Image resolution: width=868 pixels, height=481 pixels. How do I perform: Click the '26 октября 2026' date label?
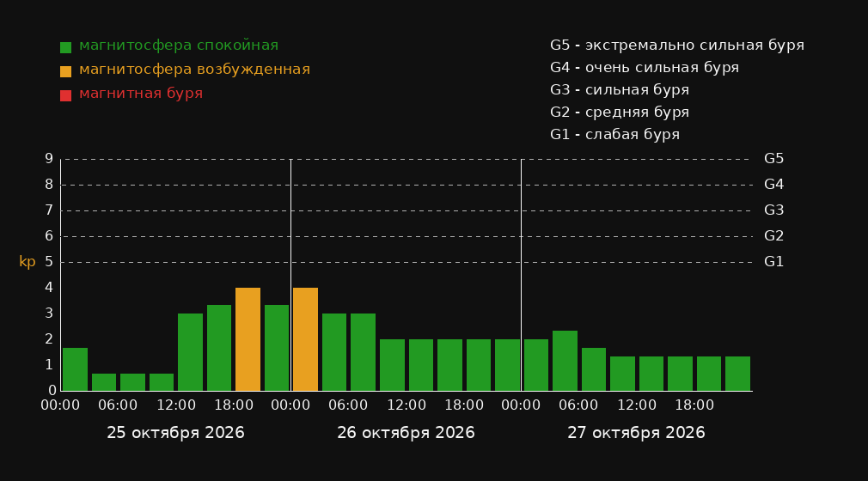click(x=406, y=433)
